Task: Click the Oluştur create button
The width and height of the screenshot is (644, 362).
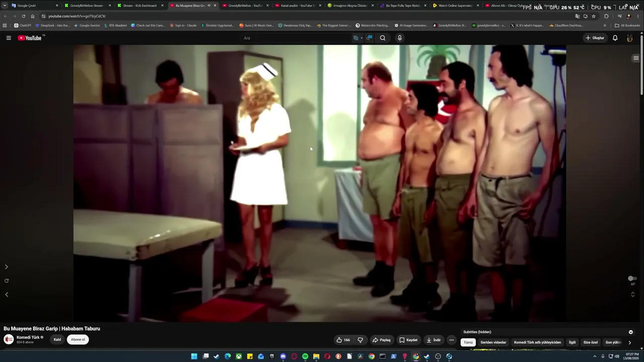Action: (595, 38)
